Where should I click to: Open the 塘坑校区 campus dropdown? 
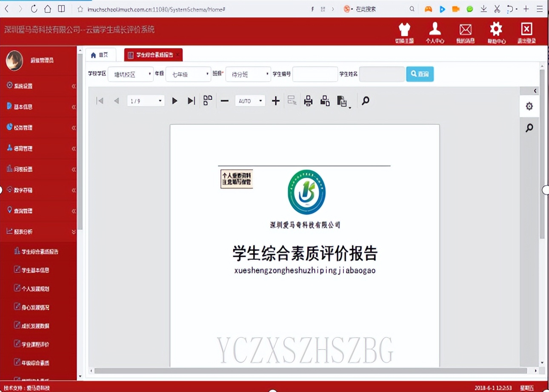(x=131, y=74)
